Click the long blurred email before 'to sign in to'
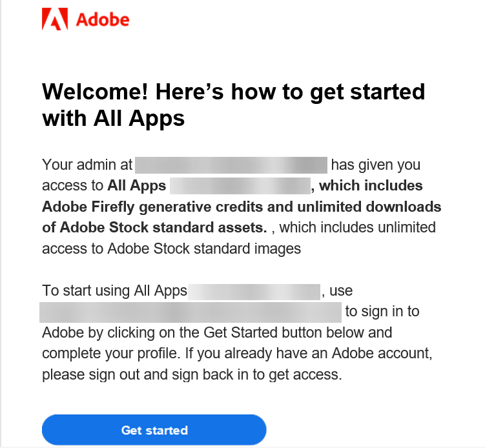The width and height of the screenshot is (485, 448). (x=191, y=312)
